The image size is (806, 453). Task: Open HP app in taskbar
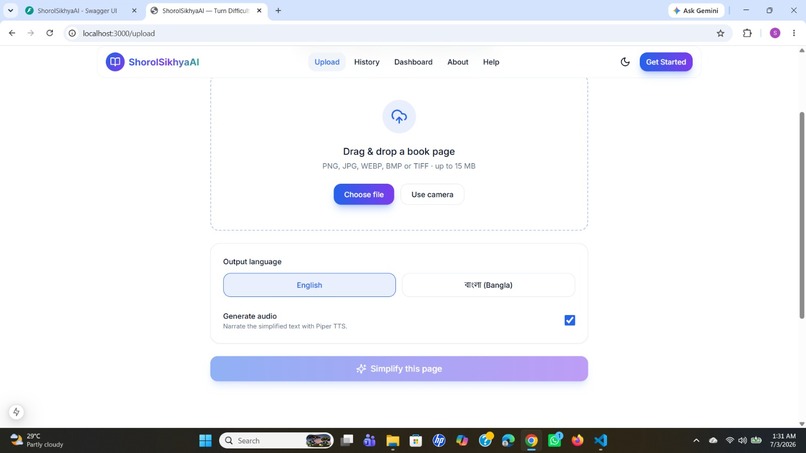439,441
